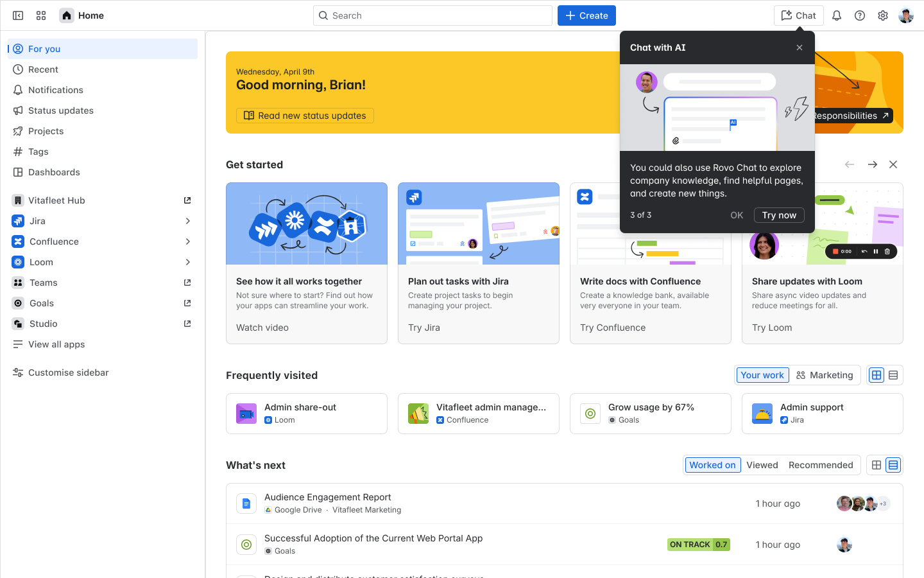Open Vitafleet Hub external link icon
The image size is (924, 578).
pyautogui.click(x=187, y=200)
